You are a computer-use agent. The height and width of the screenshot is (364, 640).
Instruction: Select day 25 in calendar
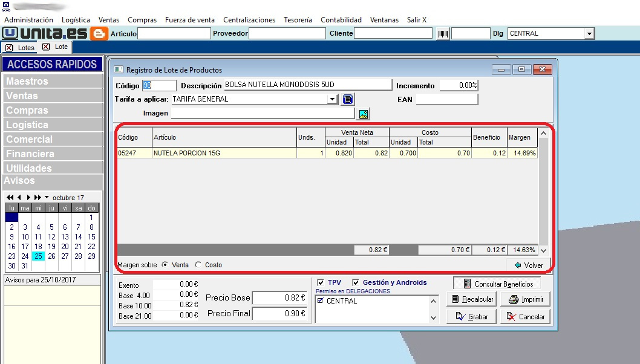point(38,256)
